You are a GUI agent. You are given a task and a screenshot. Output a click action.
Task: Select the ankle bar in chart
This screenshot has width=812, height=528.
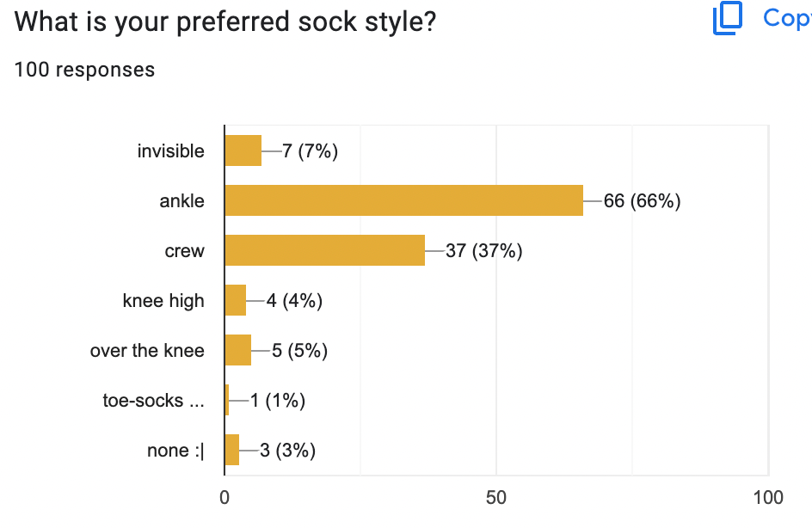[x=404, y=200]
